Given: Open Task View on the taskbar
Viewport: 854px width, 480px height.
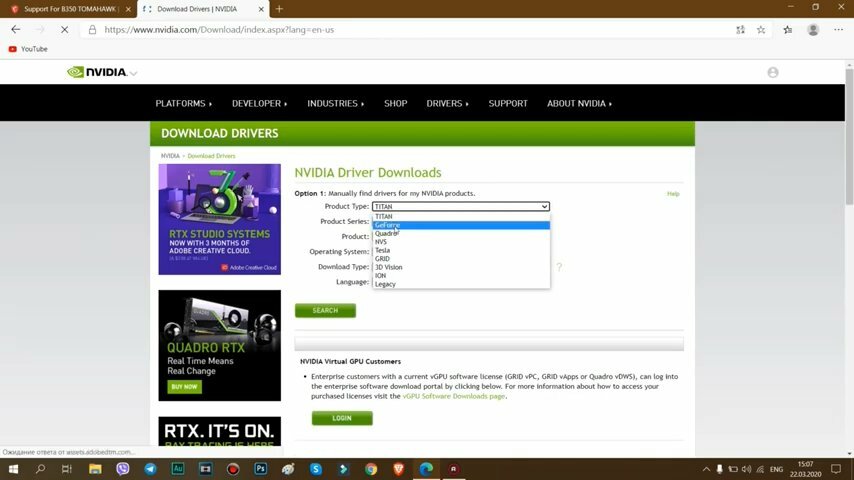Looking at the screenshot, I should click(x=66, y=469).
